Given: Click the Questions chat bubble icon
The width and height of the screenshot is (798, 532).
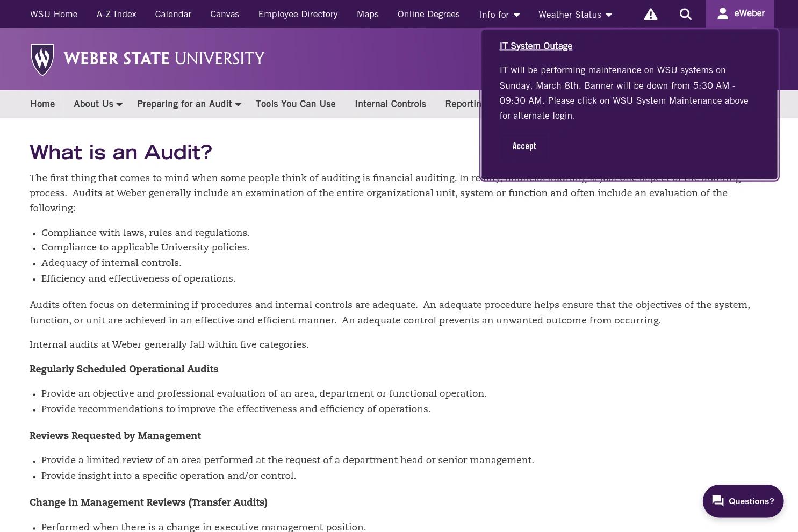Looking at the screenshot, I should (x=718, y=501).
